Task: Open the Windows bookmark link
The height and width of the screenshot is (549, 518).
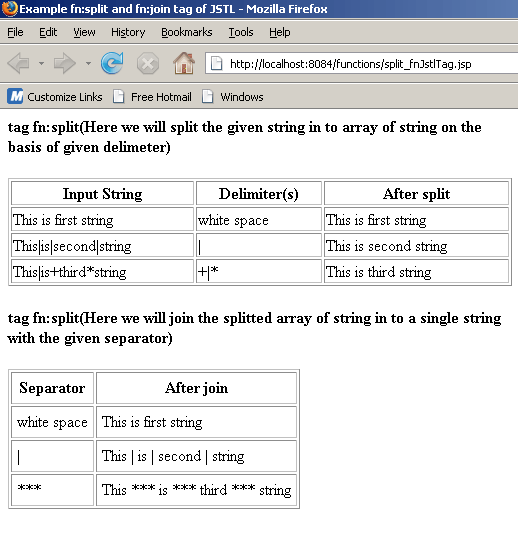Action: point(233,97)
